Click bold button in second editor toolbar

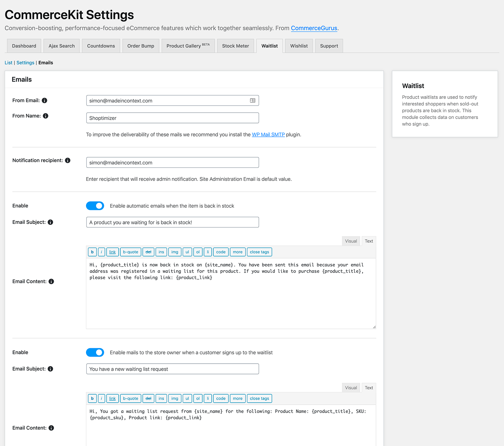[92, 398]
